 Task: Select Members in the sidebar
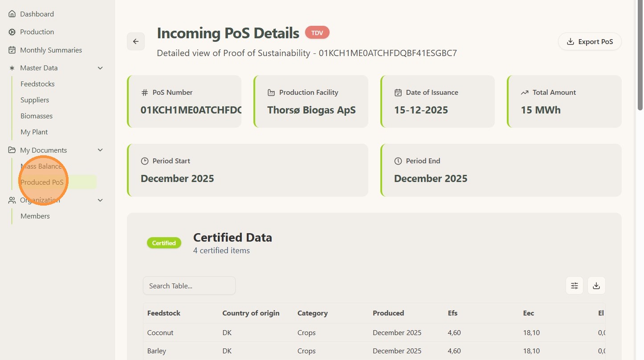[35, 216]
